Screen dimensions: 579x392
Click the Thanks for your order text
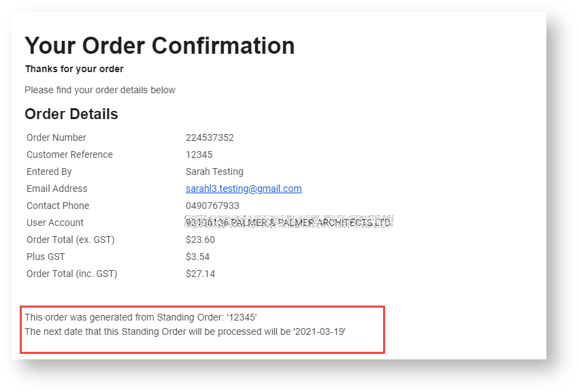coord(74,69)
